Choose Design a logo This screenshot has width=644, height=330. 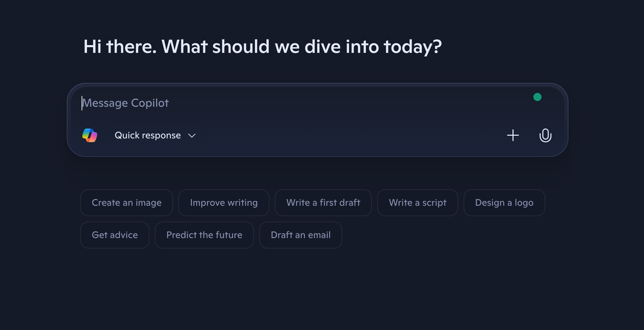coord(504,202)
